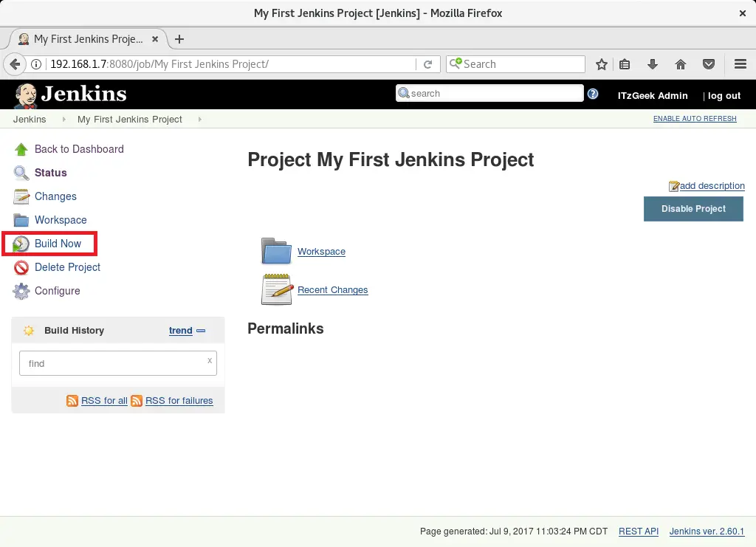Viewport: 756px width, 547px height.
Task: Open the Workspace link in main area
Action: [321, 252]
